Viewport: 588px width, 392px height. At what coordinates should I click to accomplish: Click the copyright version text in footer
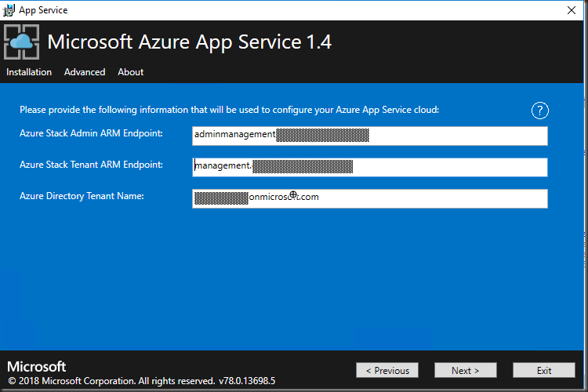point(141,382)
